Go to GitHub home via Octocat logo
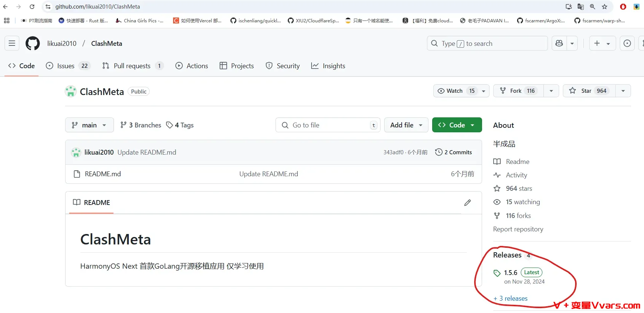The width and height of the screenshot is (644, 313). tap(33, 43)
